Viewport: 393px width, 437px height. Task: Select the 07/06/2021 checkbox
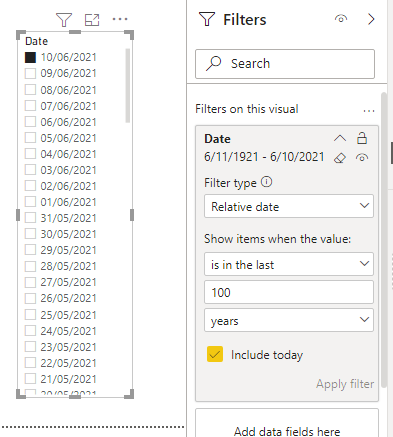tap(30, 106)
